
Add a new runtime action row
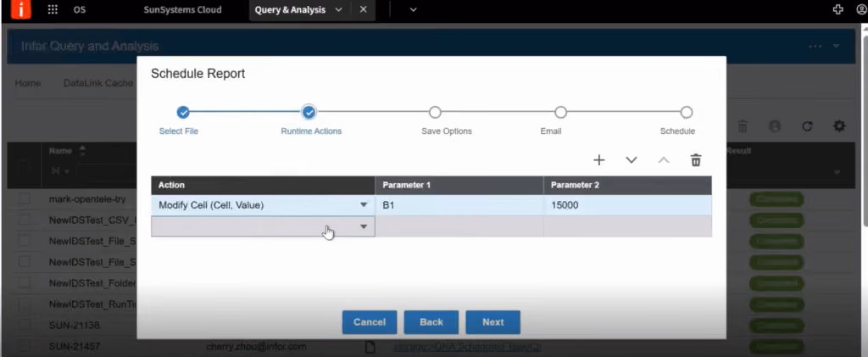coord(599,160)
